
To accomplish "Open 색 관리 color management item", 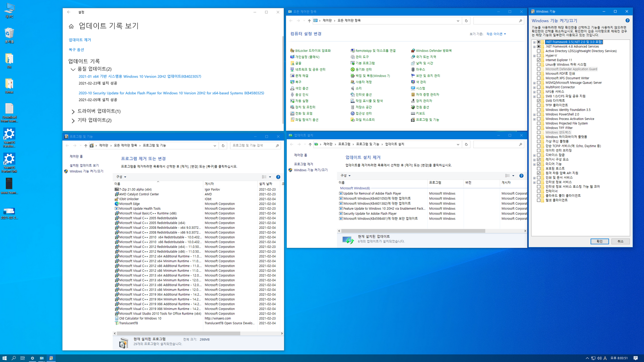I will coord(419,82).
